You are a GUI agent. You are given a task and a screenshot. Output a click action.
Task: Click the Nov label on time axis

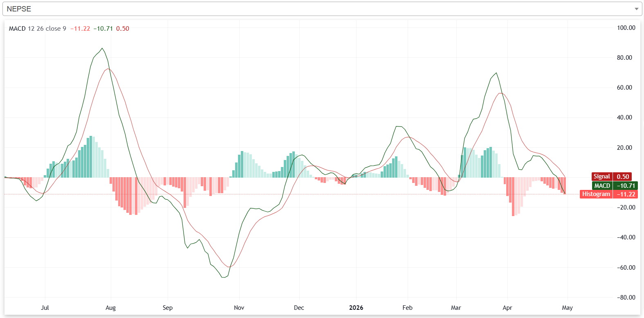pyautogui.click(x=239, y=308)
